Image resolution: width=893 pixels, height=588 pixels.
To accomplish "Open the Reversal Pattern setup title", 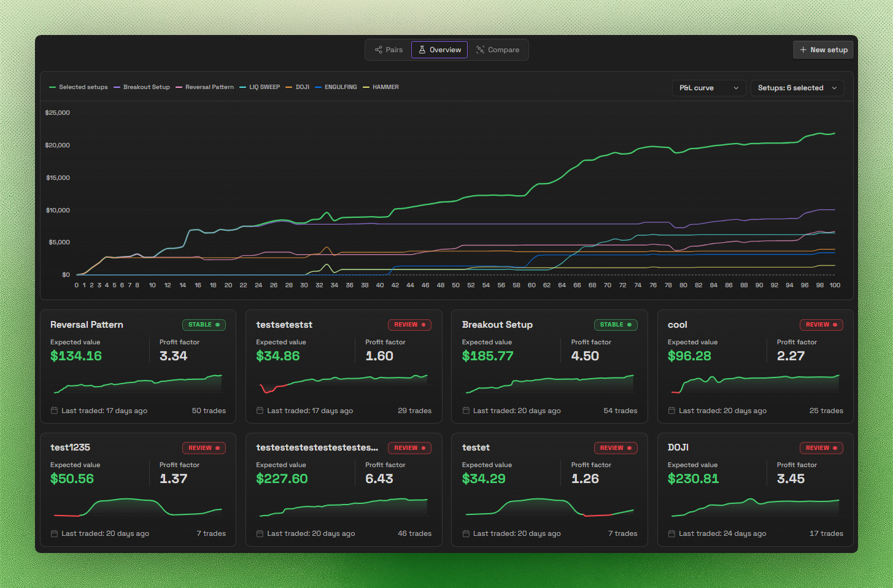I will (87, 325).
